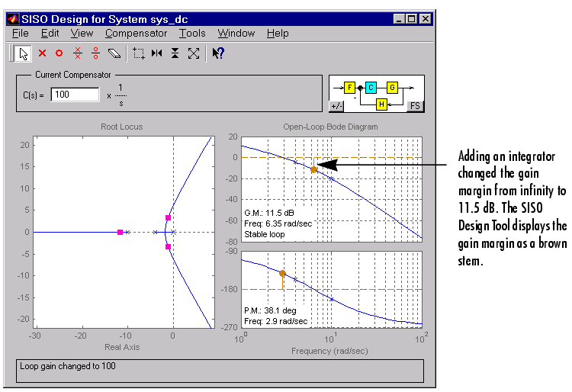Maximize the SISO Design window
Viewport: 572px width, 392px height.
(412, 19)
